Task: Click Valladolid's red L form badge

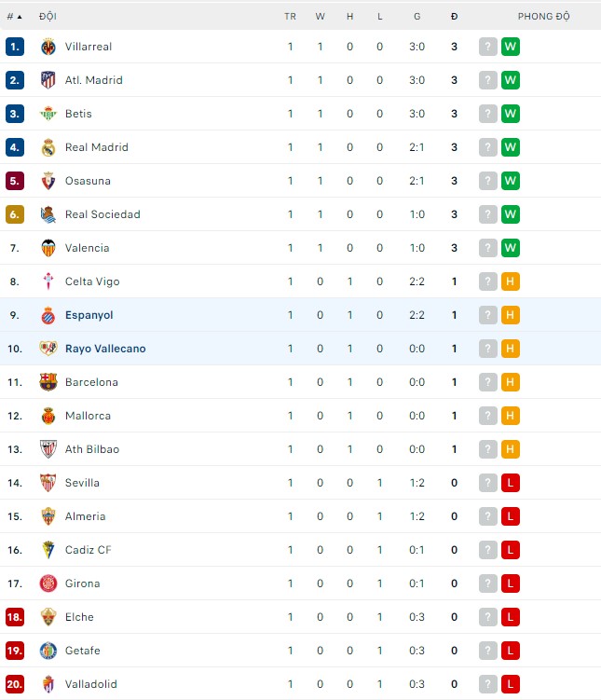Action: 510,684
